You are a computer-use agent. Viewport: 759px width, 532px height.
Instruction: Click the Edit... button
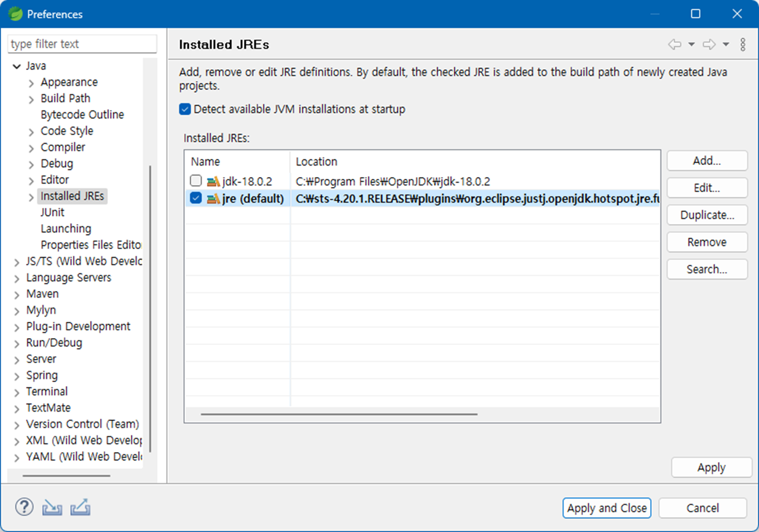coord(707,188)
